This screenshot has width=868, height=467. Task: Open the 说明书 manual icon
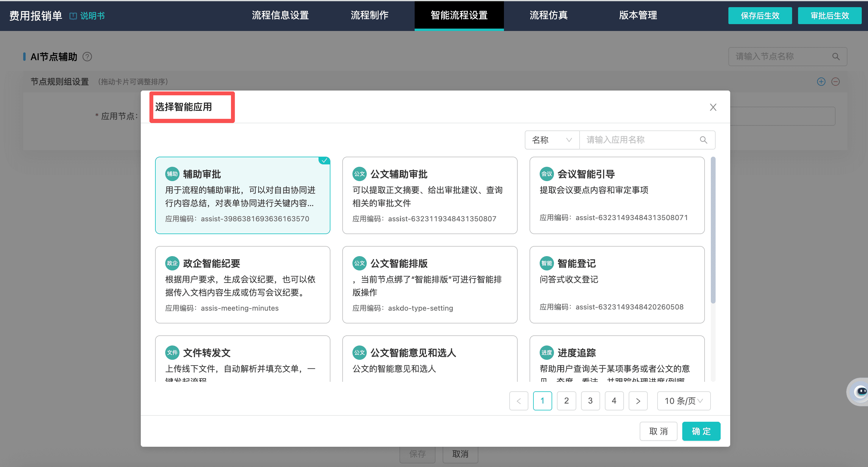(73, 16)
